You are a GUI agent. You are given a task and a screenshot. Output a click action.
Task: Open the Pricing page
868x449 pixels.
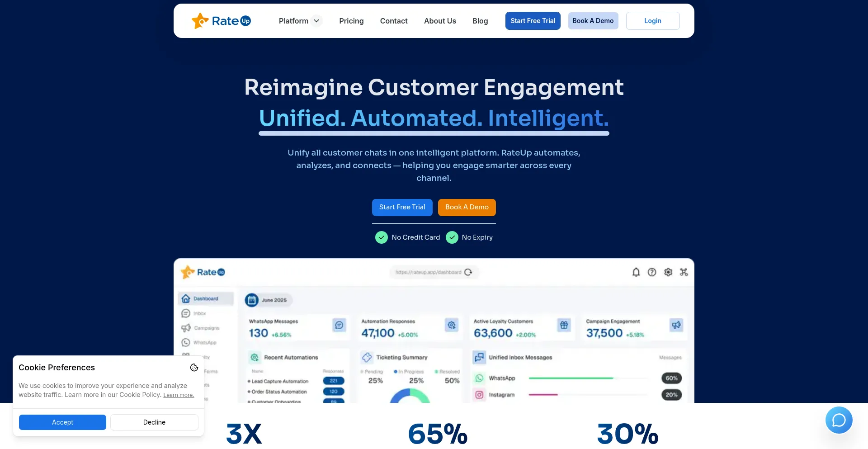click(x=351, y=21)
